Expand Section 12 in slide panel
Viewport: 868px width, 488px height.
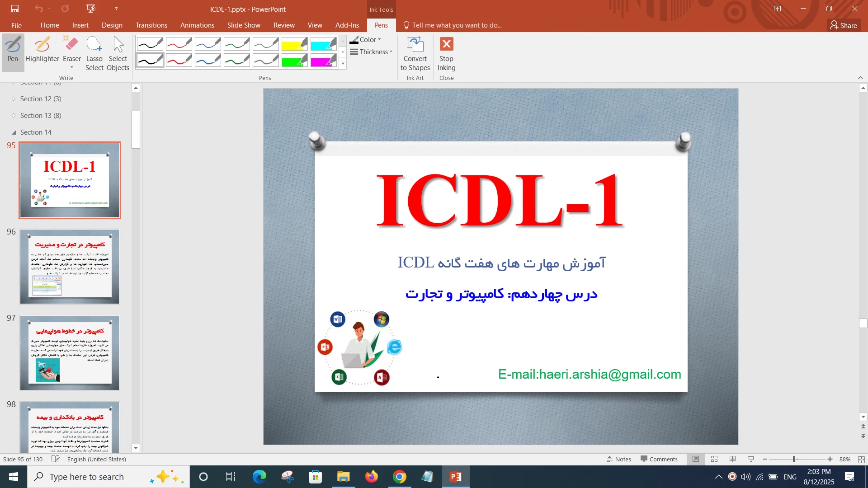14,99
